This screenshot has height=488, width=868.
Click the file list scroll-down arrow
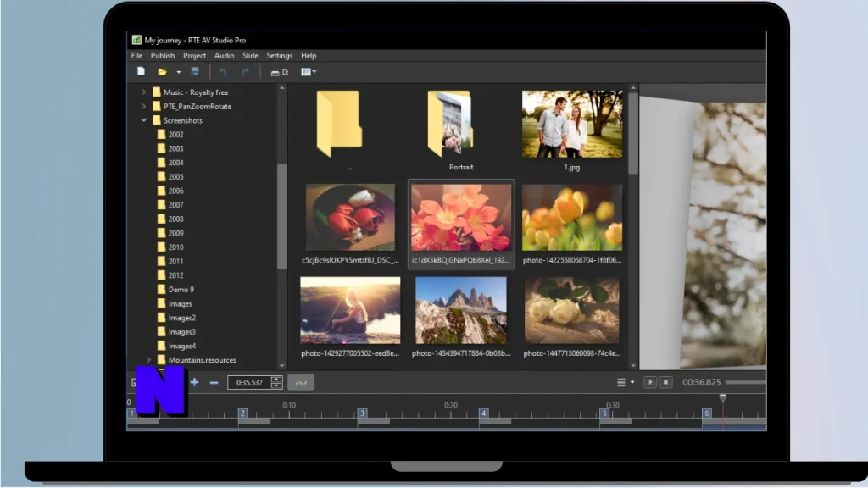pyautogui.click(x=633, y=366)
